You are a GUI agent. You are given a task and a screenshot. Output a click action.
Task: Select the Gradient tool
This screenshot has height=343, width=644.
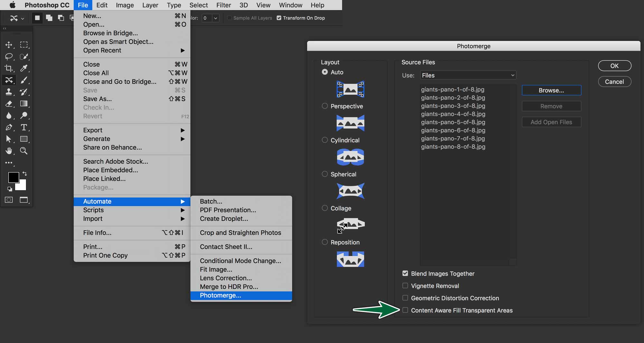click(x=24, y=104)
